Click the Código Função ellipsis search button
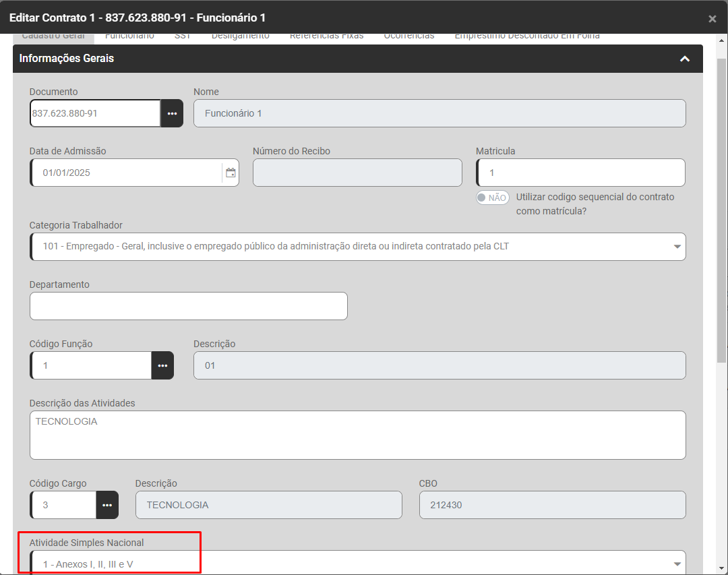The height and width of the screenshot is (575, 728). point(162,365)
